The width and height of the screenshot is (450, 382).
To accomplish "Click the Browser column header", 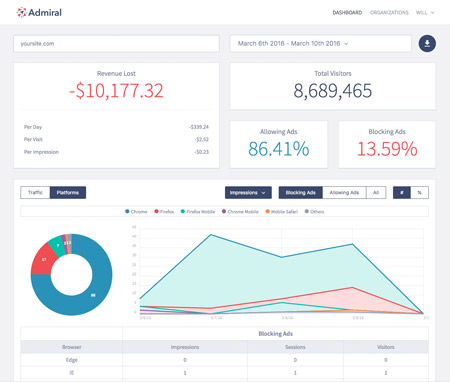I will point(71,347).
